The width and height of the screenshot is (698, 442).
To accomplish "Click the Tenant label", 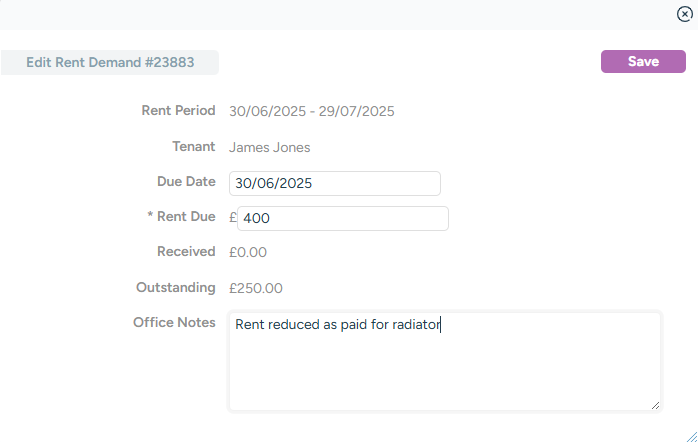I will click(193, 147).
